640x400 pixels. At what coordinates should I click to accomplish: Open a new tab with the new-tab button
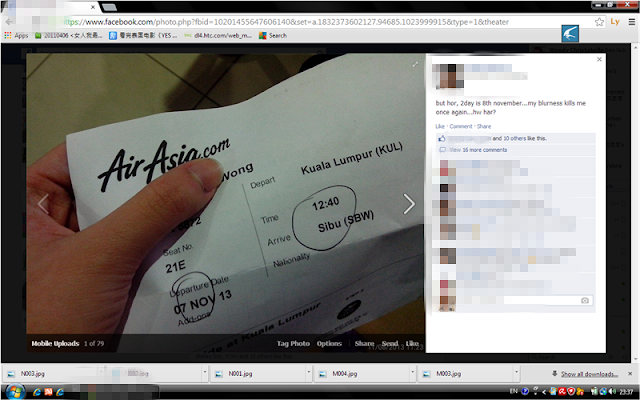(109, 7)
